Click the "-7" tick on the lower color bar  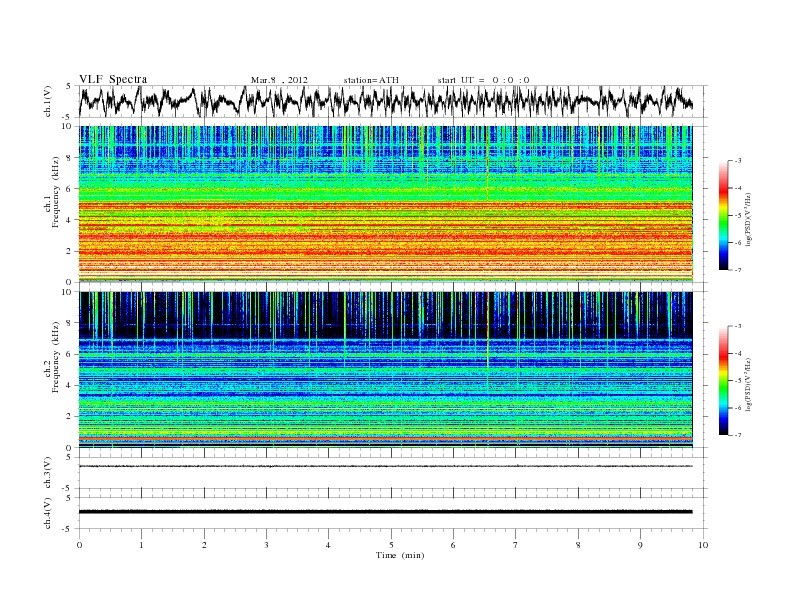point(738,435)
